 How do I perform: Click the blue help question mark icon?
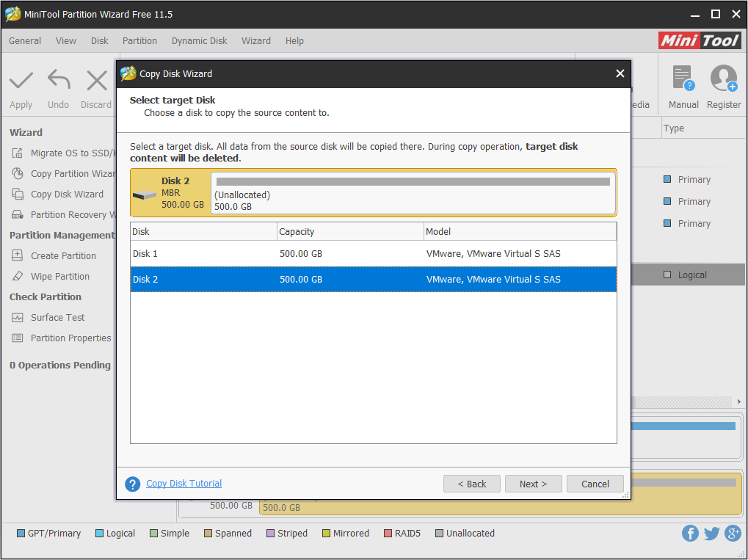[x=133, y=484]
